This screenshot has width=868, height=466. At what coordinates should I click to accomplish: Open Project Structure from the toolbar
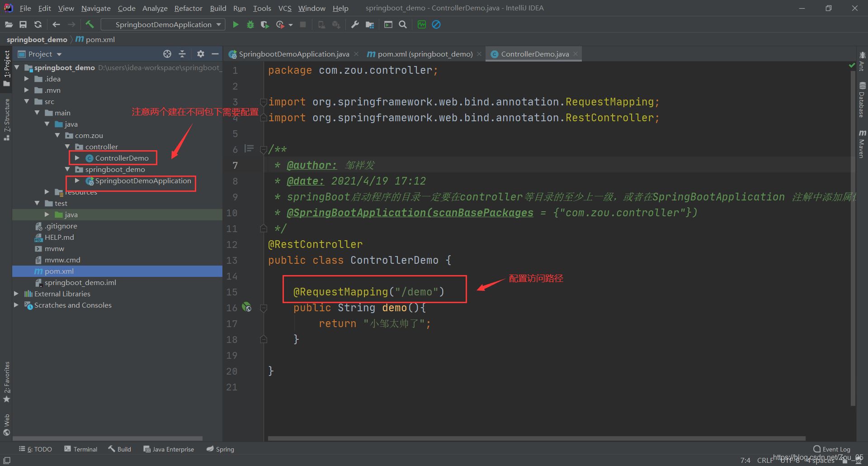tap(370, 24)
